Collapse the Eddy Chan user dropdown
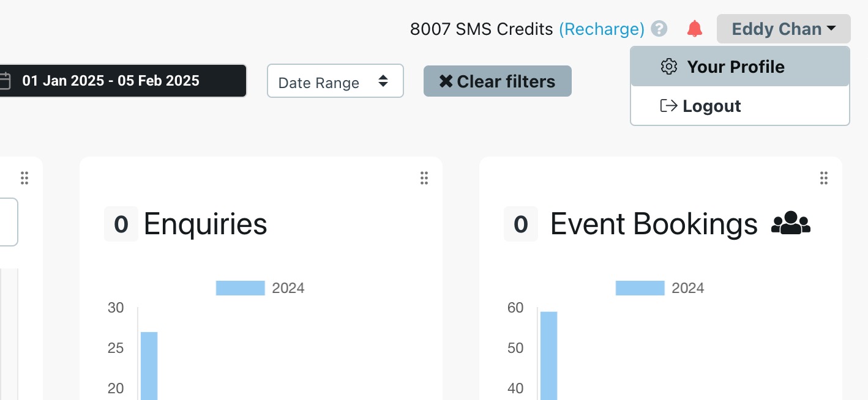868x400 pixels. 783,29
